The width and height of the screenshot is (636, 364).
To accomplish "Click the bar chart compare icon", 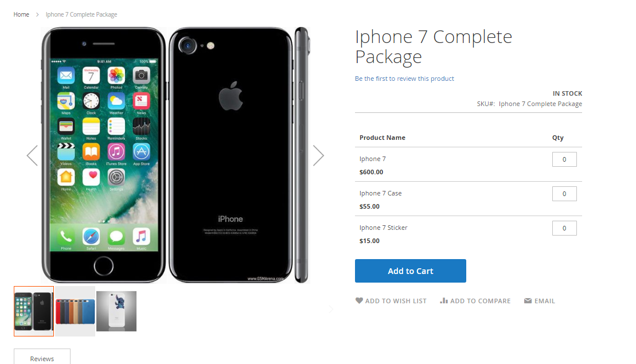I will pos(444,301).
